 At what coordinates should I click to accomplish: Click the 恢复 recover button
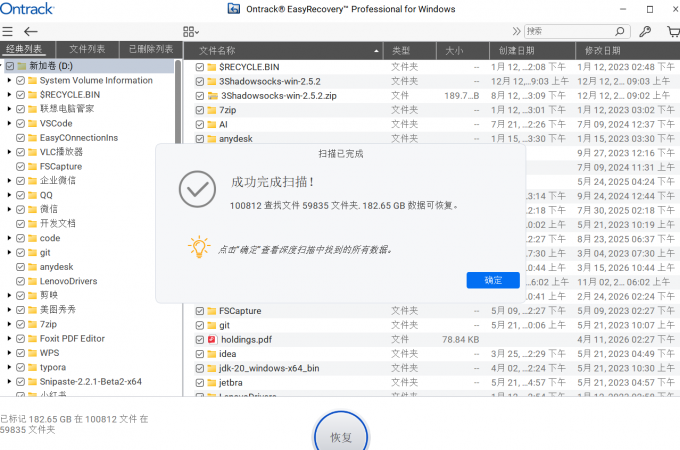pyautogui.click(x=341, y=437)
